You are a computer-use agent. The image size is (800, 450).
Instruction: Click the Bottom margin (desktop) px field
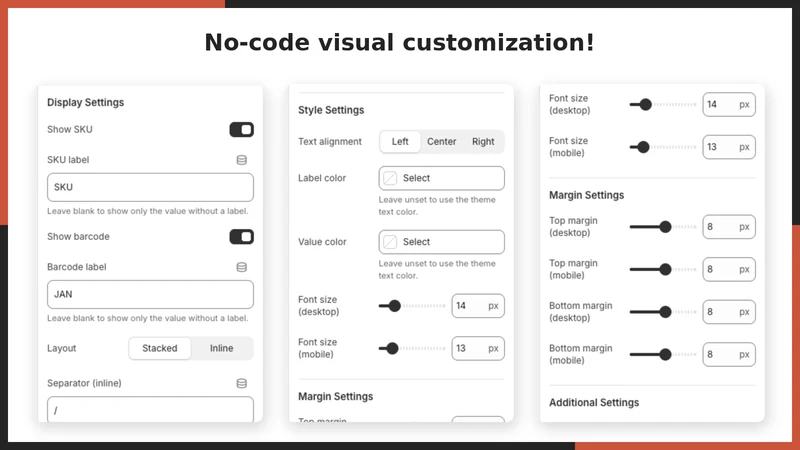(729, 312)
